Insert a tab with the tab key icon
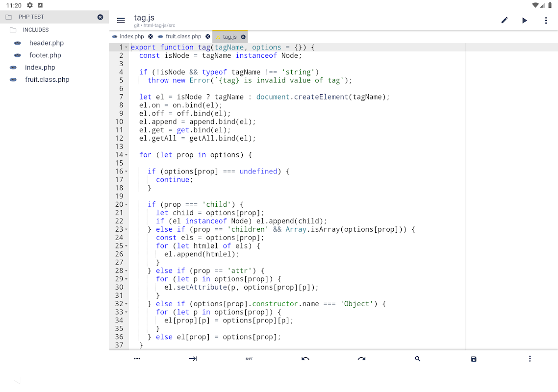Screen dimensions: 558x392 click(x=193, y=359)
